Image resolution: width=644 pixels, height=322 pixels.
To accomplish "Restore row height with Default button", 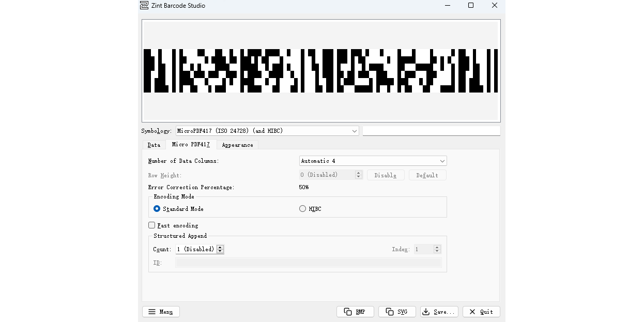I will point(427,175).
